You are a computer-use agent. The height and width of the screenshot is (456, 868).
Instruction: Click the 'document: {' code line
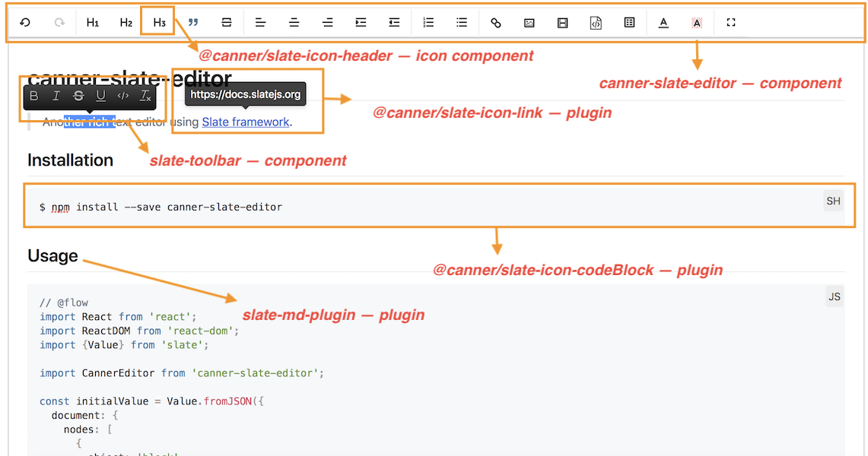point(84,415)
